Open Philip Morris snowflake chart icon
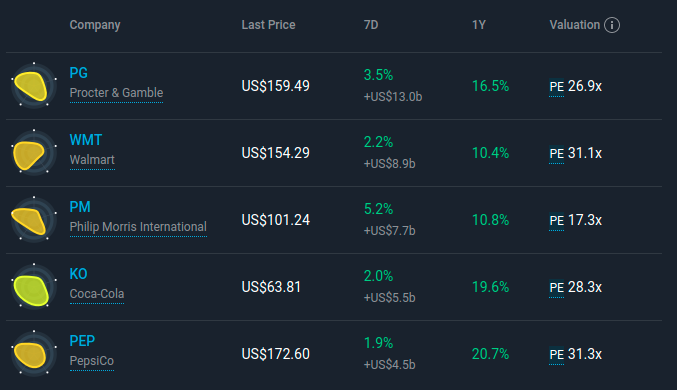 tap(34, 219)
